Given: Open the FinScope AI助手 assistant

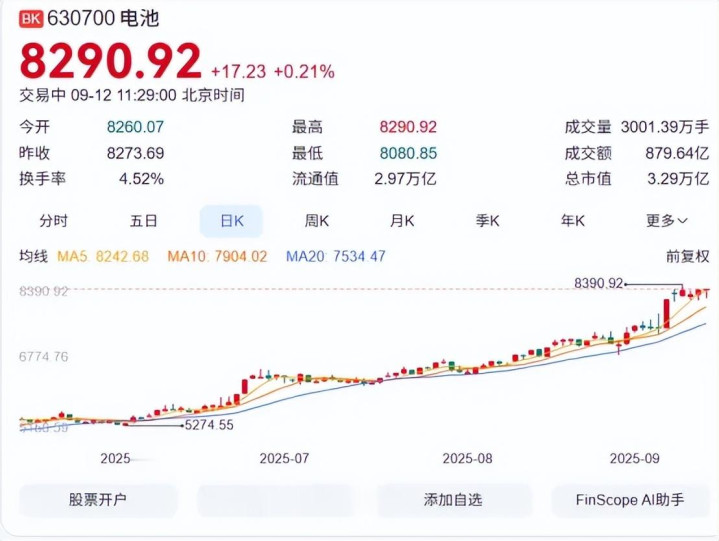Looking at the screenshot, I should [x=630, y=499].
